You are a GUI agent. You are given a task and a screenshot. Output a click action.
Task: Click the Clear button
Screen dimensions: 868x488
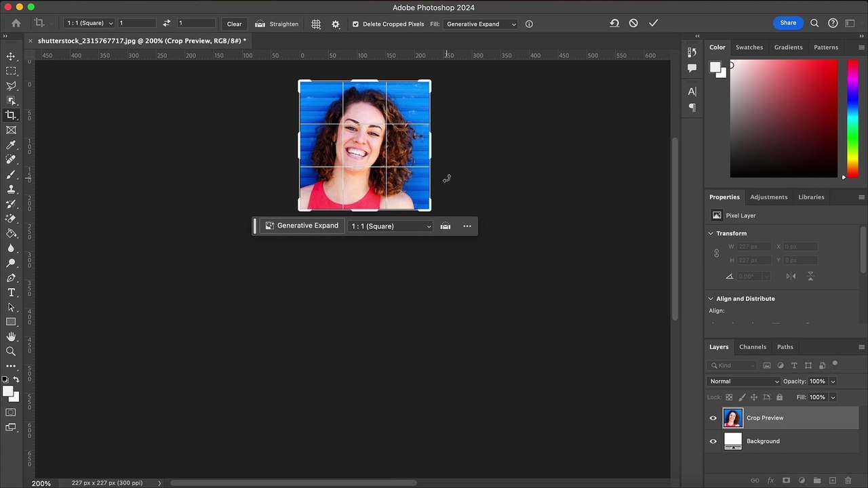234,24
